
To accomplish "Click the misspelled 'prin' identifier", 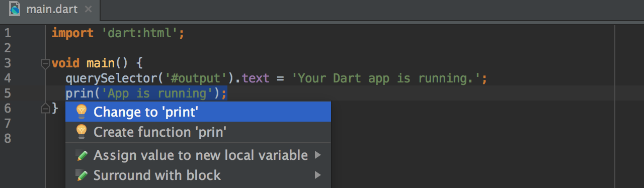I will (79, 93).
